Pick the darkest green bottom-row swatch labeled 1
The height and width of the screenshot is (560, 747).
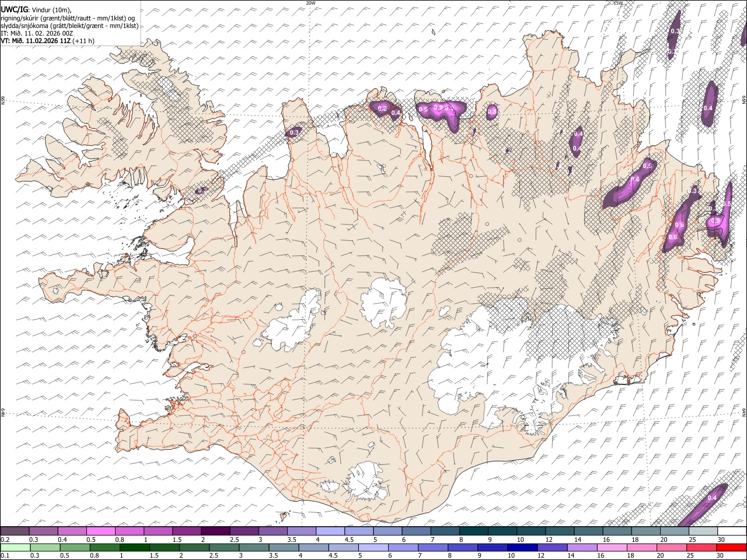point(134,548)
